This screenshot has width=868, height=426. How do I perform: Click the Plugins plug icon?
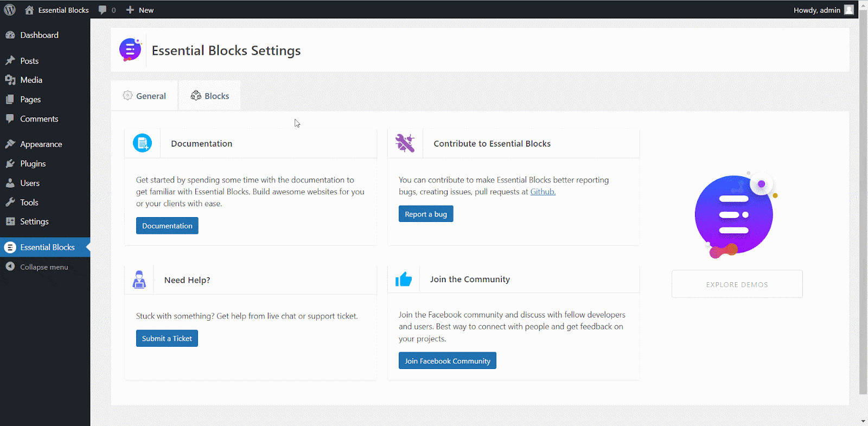10,163
